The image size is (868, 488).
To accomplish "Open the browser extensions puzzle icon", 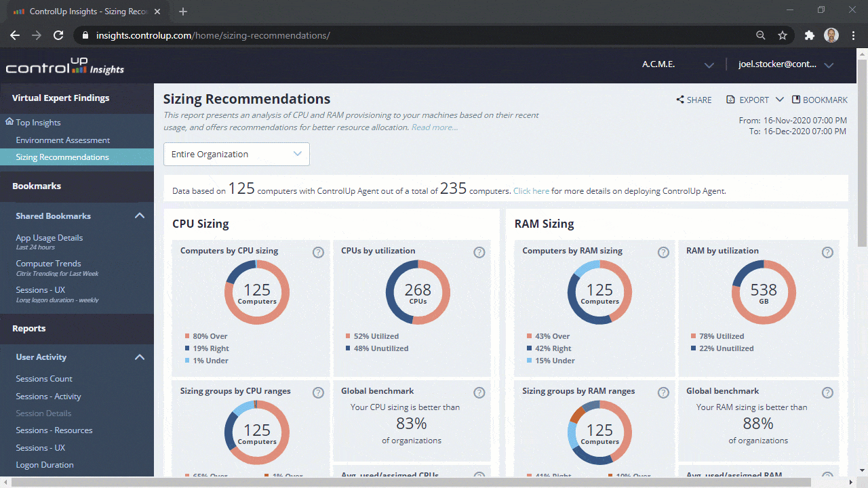I will tap(810, 35).
